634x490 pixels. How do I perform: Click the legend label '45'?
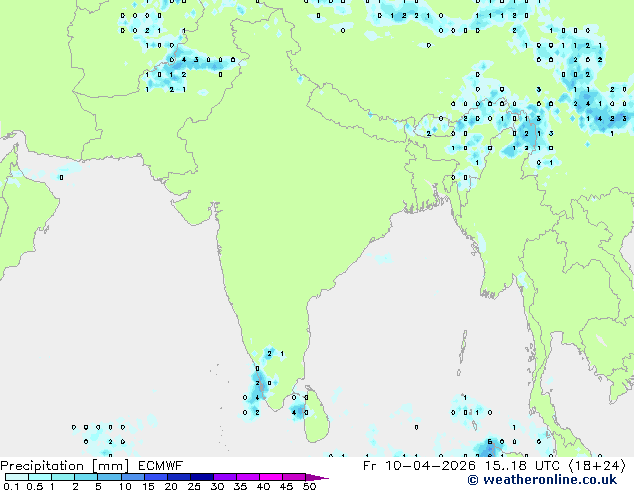click(286, 486)
